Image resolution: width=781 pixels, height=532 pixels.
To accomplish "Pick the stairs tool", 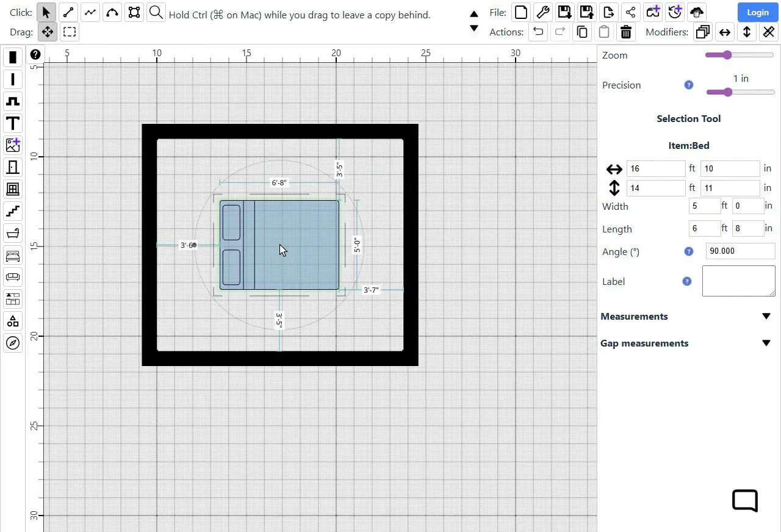I will 13,211.
